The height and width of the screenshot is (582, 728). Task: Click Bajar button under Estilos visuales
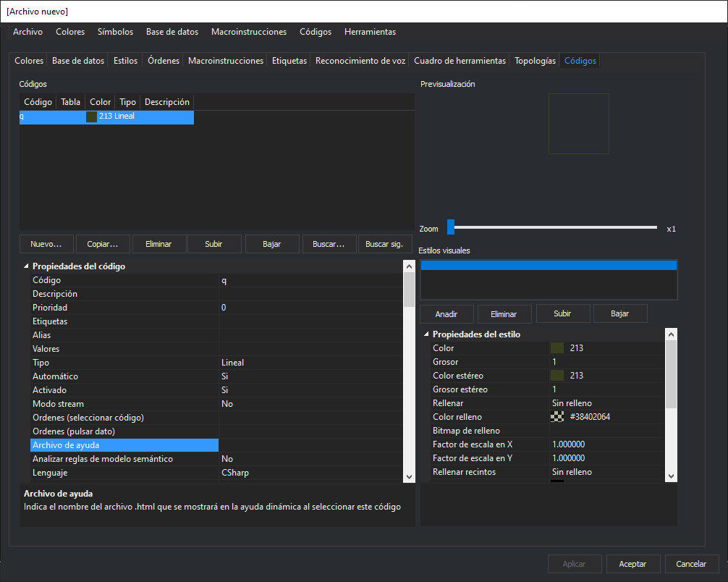pos(620,313)
